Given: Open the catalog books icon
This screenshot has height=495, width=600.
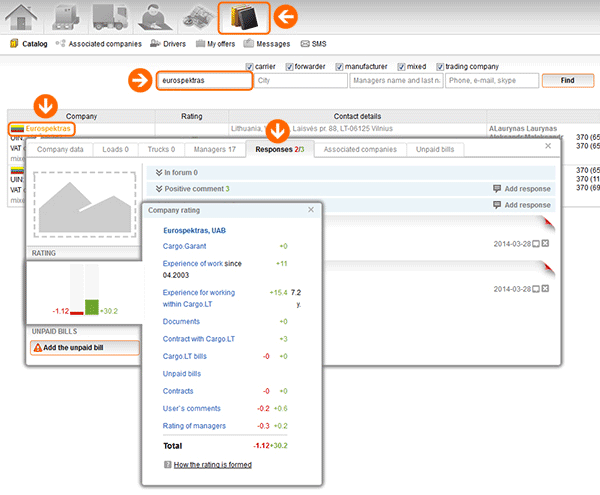Looking at the screenshot, I should tap(243, 17).
